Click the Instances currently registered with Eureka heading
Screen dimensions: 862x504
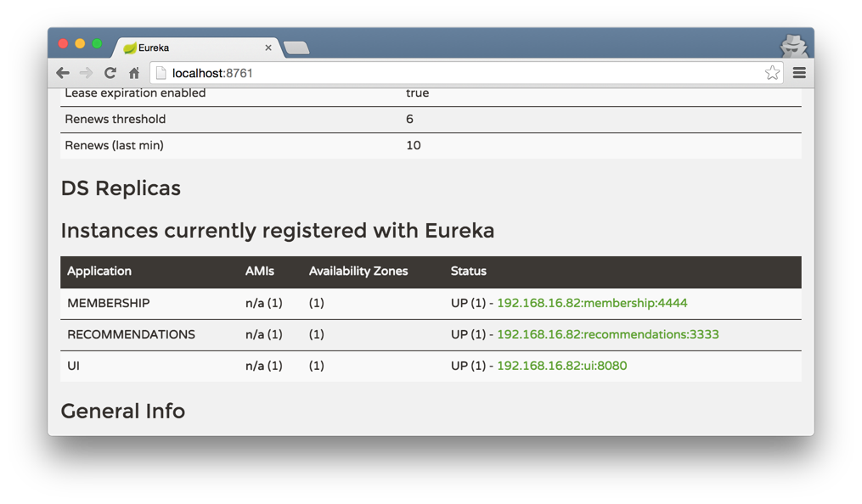click(278, 231)
